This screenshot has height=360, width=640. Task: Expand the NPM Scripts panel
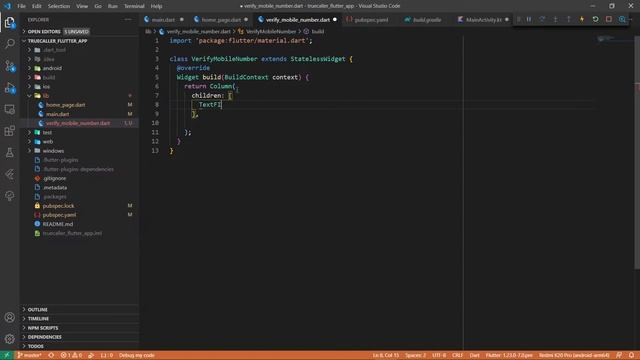[x=80, y=328]
